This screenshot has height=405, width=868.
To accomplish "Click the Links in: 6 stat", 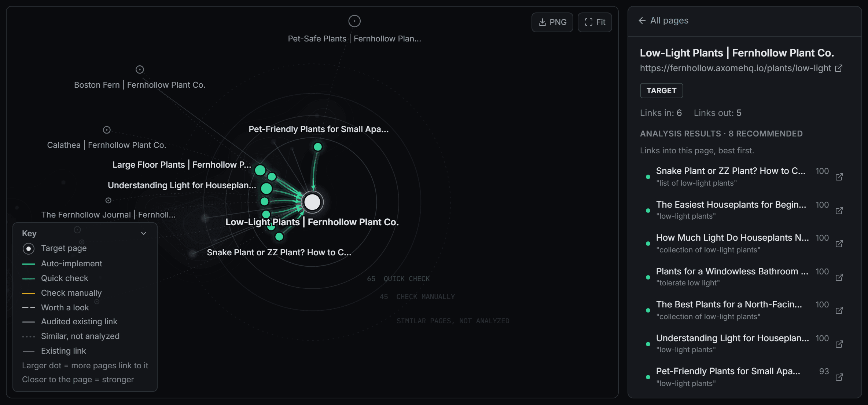I will click(661, 113).
